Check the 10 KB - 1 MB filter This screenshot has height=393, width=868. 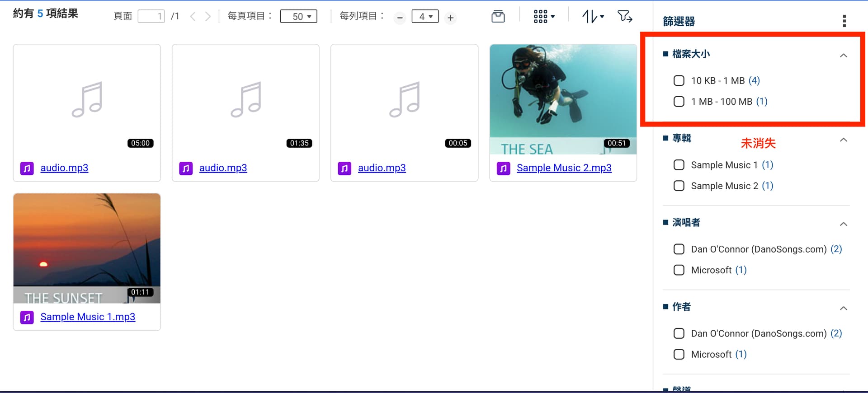[x=679, y=81]
